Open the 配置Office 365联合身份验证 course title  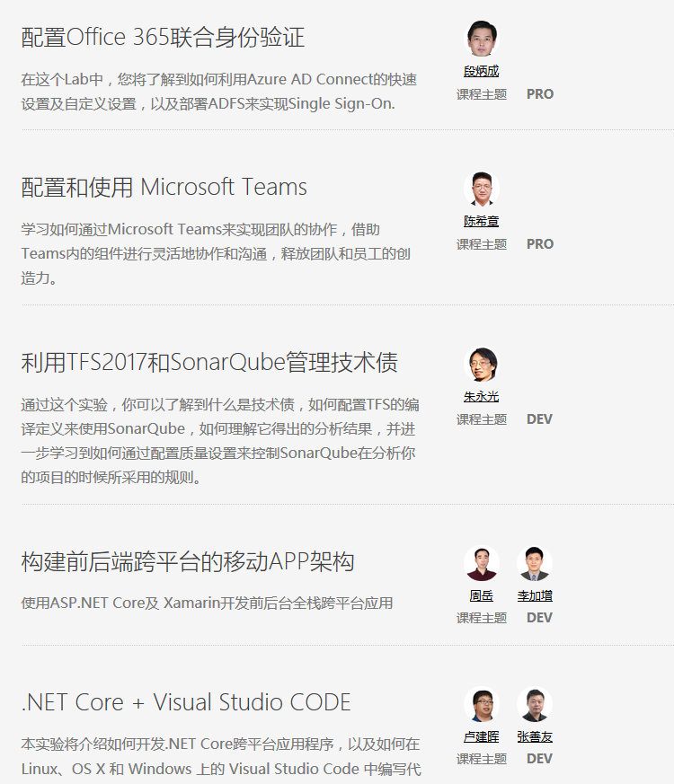tap(163, 38)
